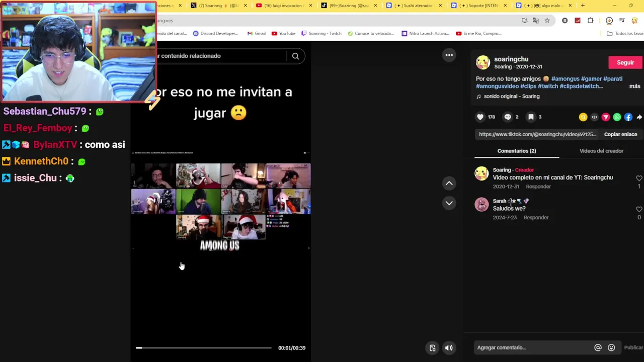This screenshot has height=362, width=644.
Task: Click the Agregar comentario input field
Action: click(533, 347)
